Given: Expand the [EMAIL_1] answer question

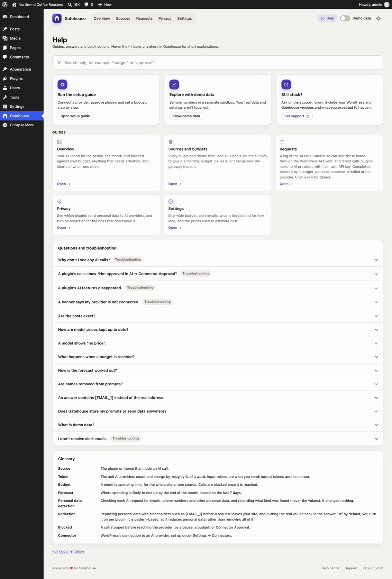Looking at the screenshot, I should 218,398.
